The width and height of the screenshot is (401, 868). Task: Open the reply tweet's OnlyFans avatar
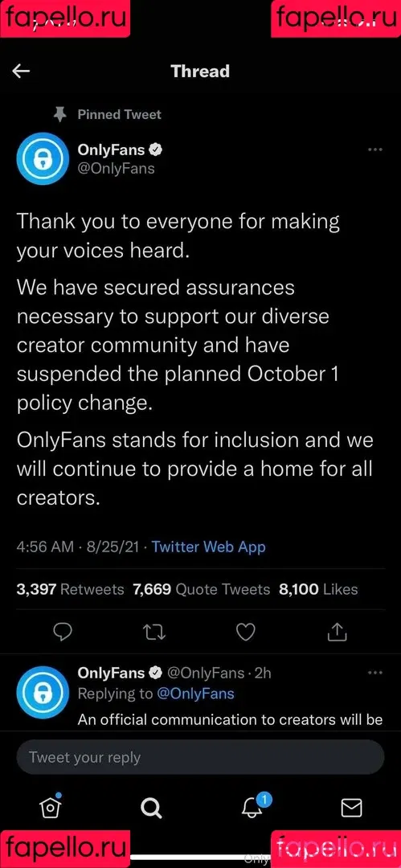click(43, 692)
